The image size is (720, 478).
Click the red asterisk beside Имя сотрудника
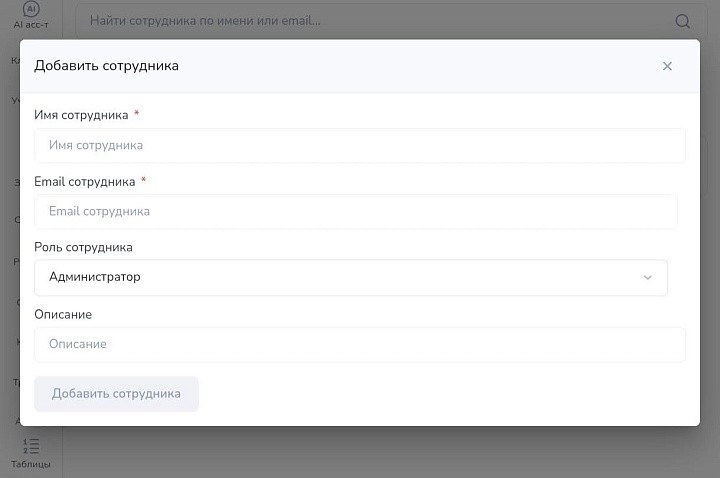[x=136, y=114]
